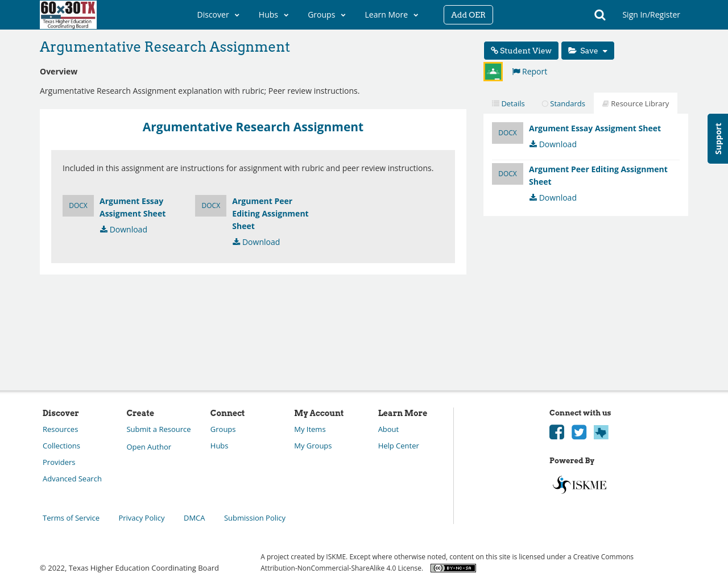Expand the Groups menu
This screenshot has height=582, width=728.
326,15
